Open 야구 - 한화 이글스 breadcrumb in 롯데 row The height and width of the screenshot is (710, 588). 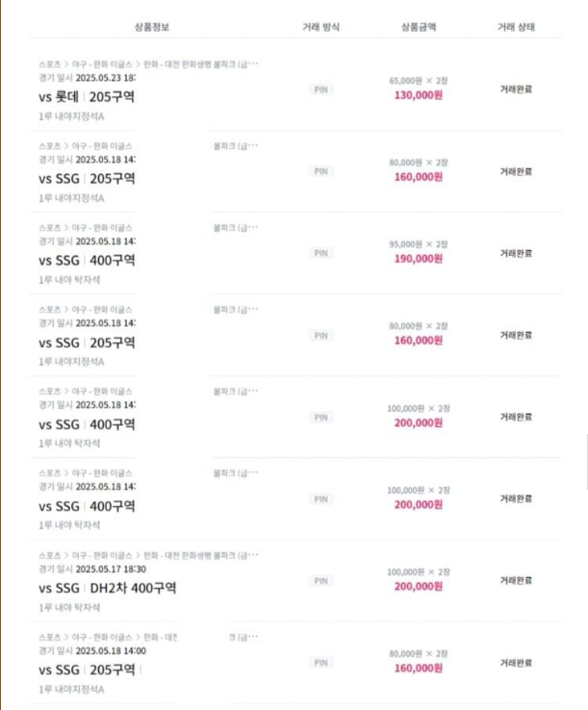[102, 64]
